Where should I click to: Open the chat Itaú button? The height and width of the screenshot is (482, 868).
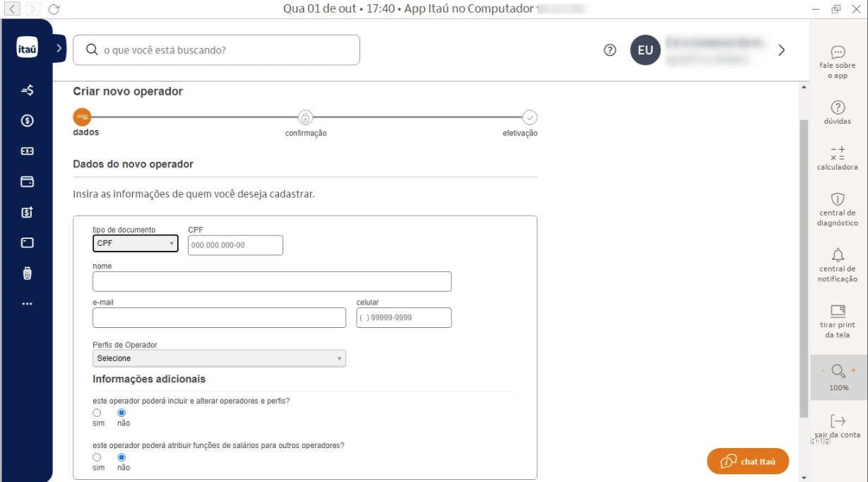[x=747, y=462]
